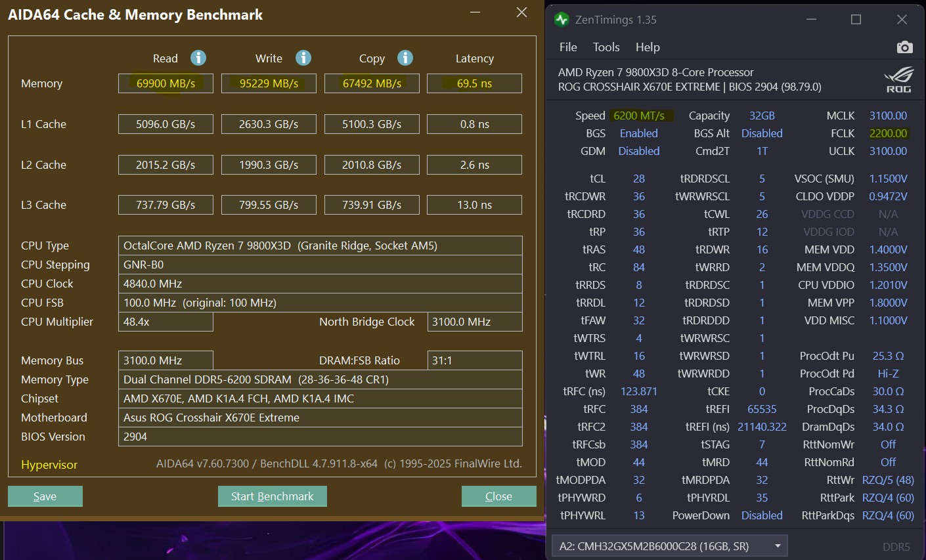Click the L1 Cache Read value 5096.0 GB/s
926x560 pixels.
pyautogui.click(x=165, y=124)
